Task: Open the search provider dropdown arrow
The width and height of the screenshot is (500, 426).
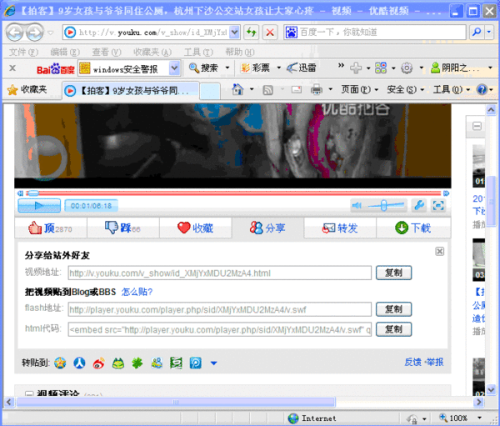Action: [x=489, y=32]
